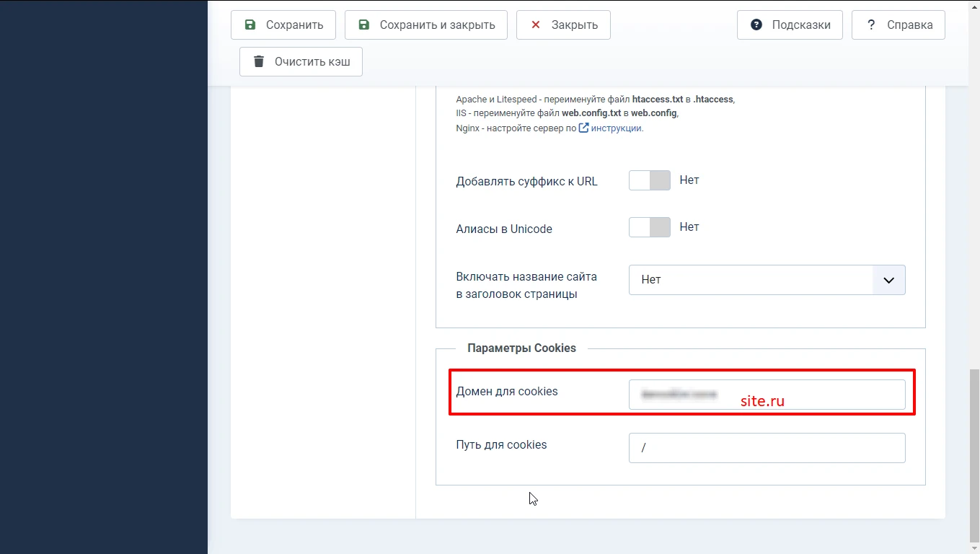Image resolution: width=980 pixels, height=554 pixels.
Task: Select the trash icon on Очистить кэш
Action: coord(259,61)
